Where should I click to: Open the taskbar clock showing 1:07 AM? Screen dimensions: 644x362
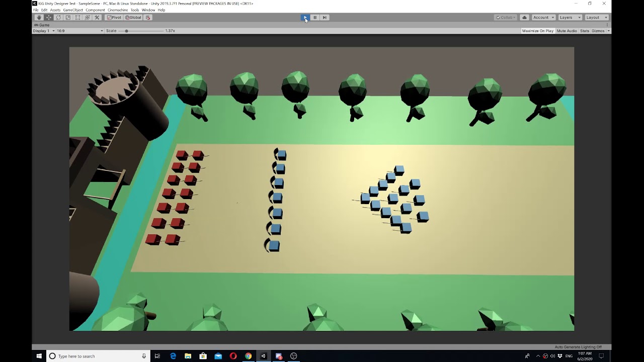[x=584, y=356]
